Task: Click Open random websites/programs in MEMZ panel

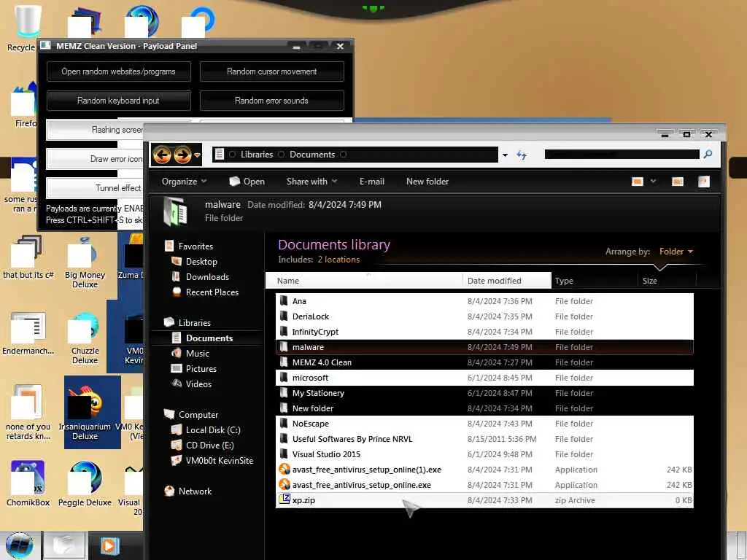Action: (x=119, y=71)
